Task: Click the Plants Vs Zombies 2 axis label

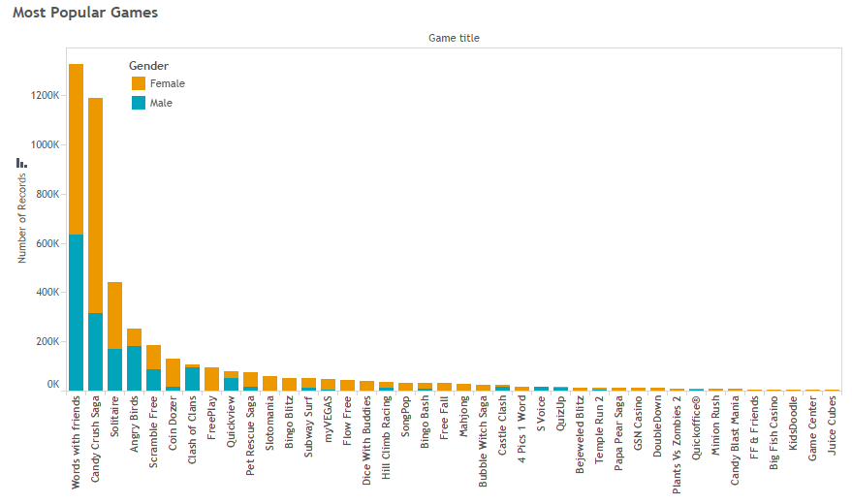Action: pyautogui.click(x=677, y=445)
